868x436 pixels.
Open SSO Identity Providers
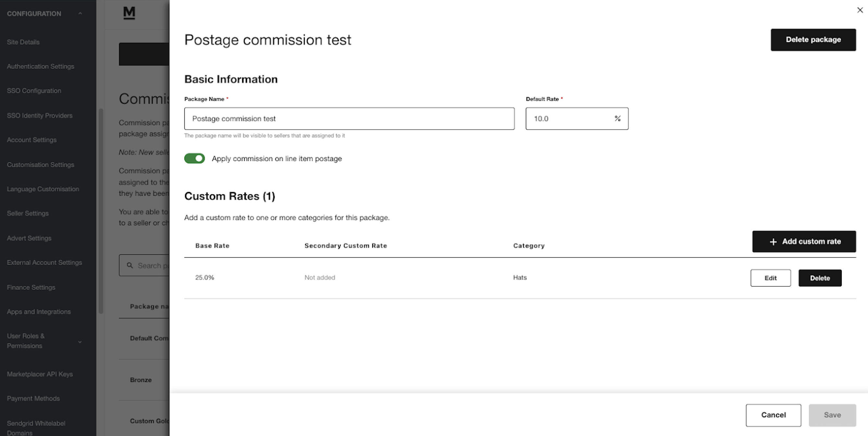(40, 115)
